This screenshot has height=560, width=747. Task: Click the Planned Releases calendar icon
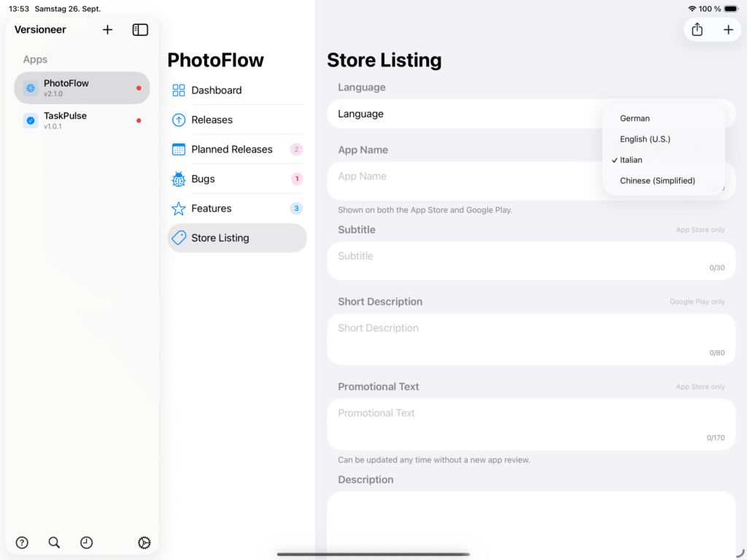179,149
